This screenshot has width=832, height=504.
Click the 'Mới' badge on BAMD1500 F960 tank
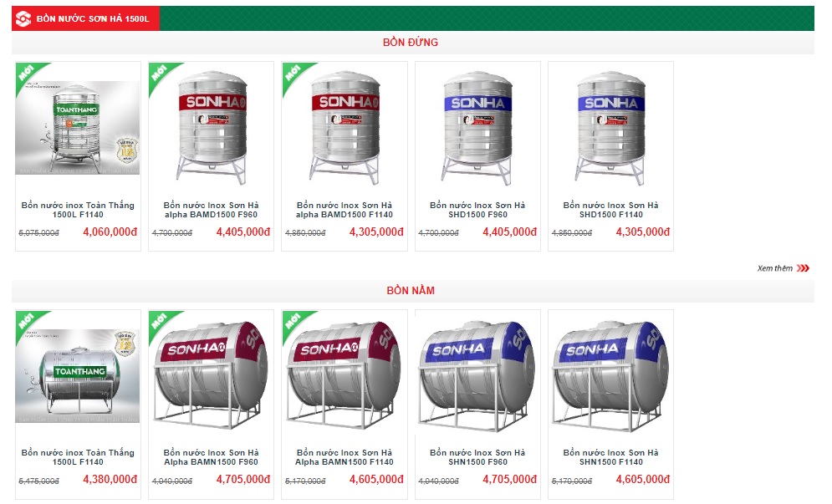[160, 73]
